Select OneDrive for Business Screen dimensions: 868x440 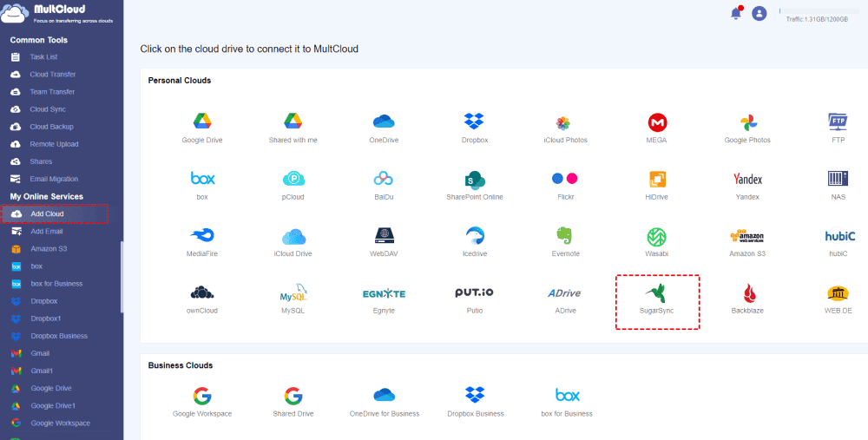coord(385,402)
